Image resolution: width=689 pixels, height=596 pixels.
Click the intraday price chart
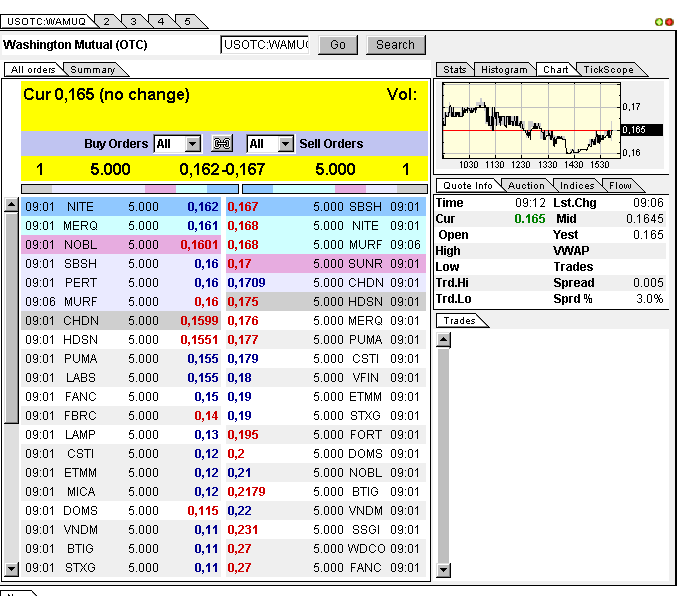[x=531, y=120]
